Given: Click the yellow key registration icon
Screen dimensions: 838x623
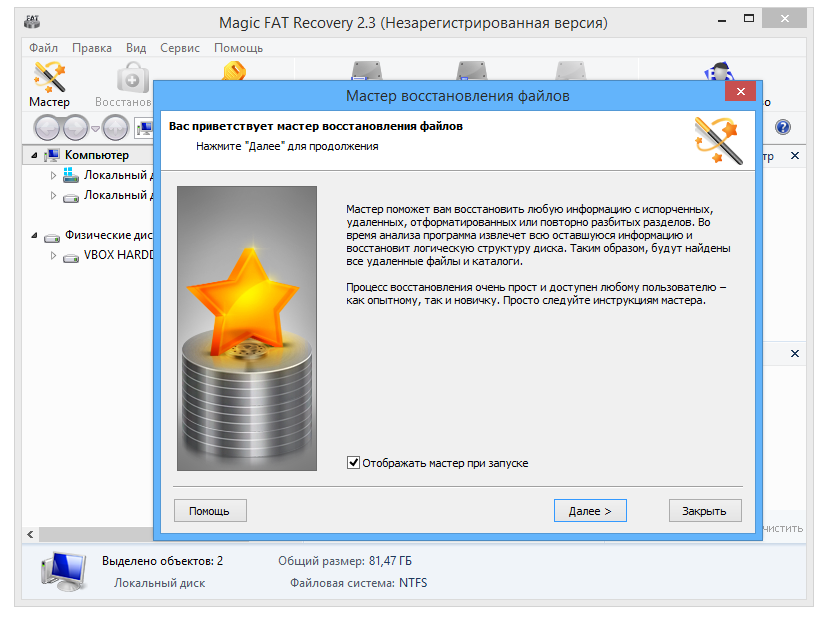Looking at the screenshot, I should click(234, 71).
